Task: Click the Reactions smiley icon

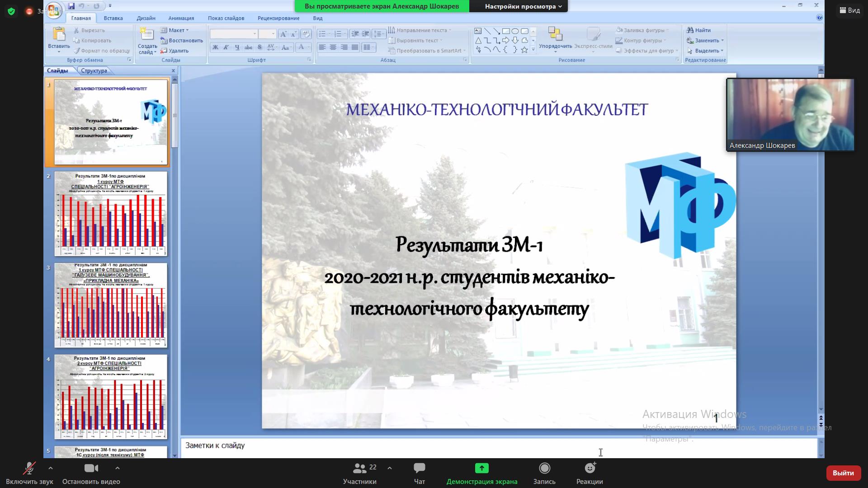Action: tap(590, 468)
